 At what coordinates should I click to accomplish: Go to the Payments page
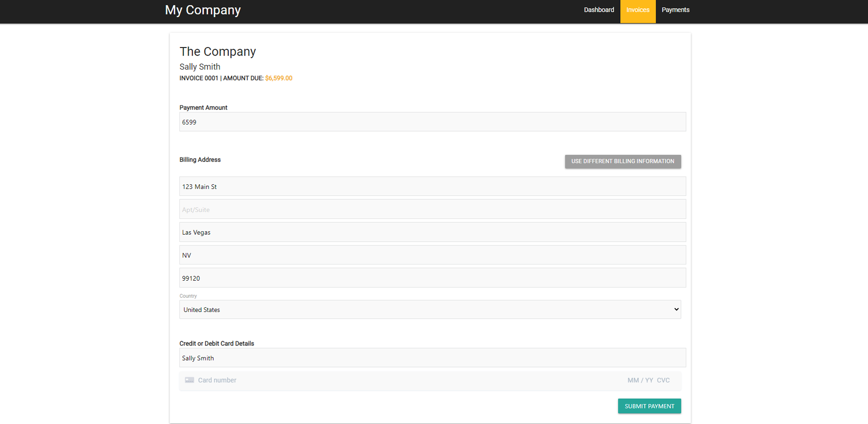click(675, 10)
